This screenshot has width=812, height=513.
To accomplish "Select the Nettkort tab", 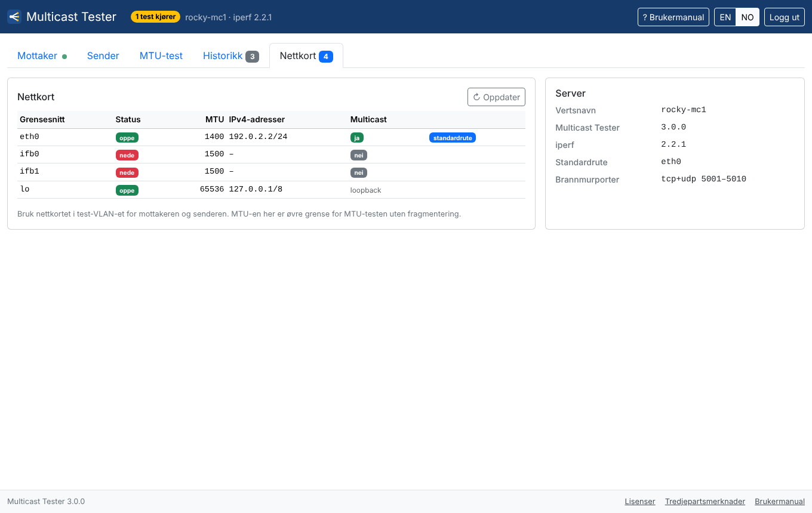I will 306,55.
